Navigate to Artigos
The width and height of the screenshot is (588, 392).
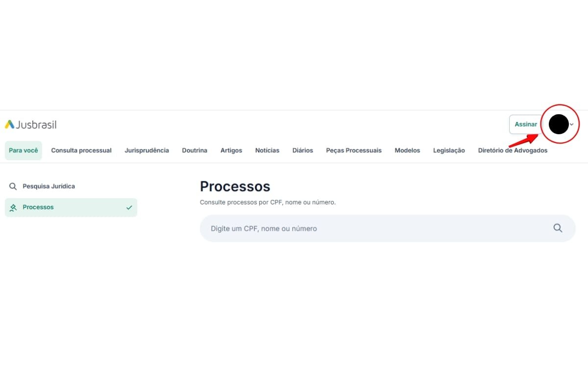(x=231, y=150)
